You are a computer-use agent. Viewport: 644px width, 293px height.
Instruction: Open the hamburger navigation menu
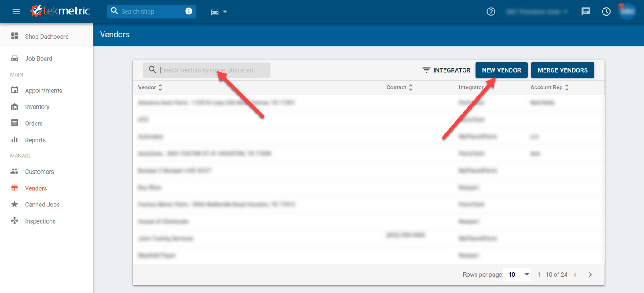pyautogui.click(x=16, y=12)
